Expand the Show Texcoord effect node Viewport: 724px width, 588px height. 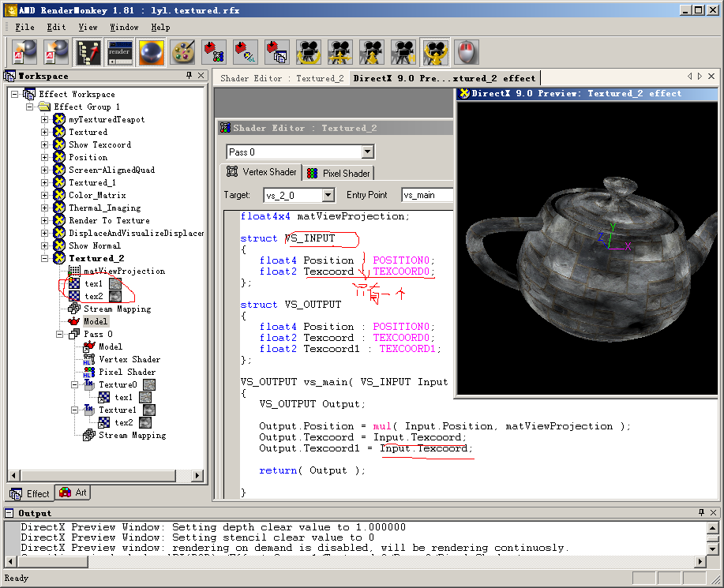[44, 144]
